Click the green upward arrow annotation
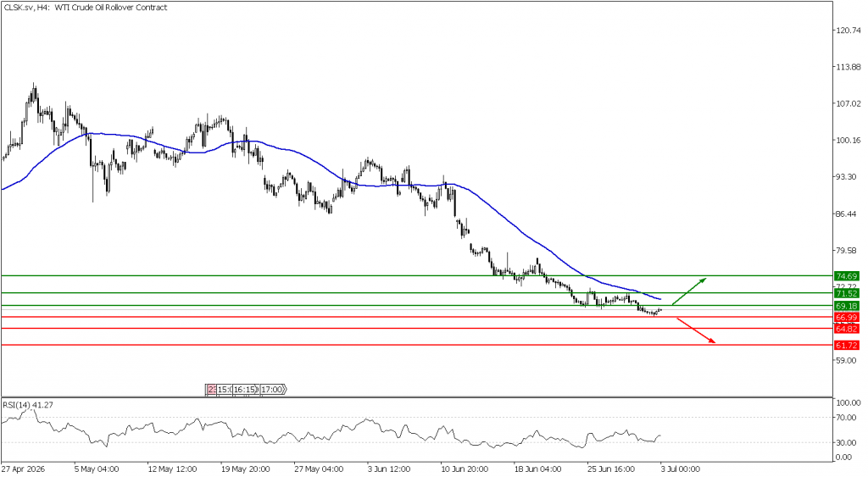This screenshot has width=868, height=477. click(689, 291)
